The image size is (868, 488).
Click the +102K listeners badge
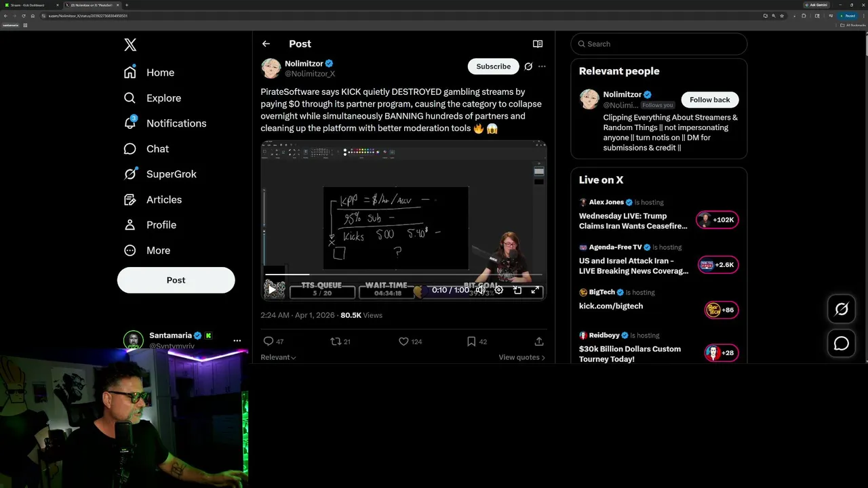pos(717,220)
